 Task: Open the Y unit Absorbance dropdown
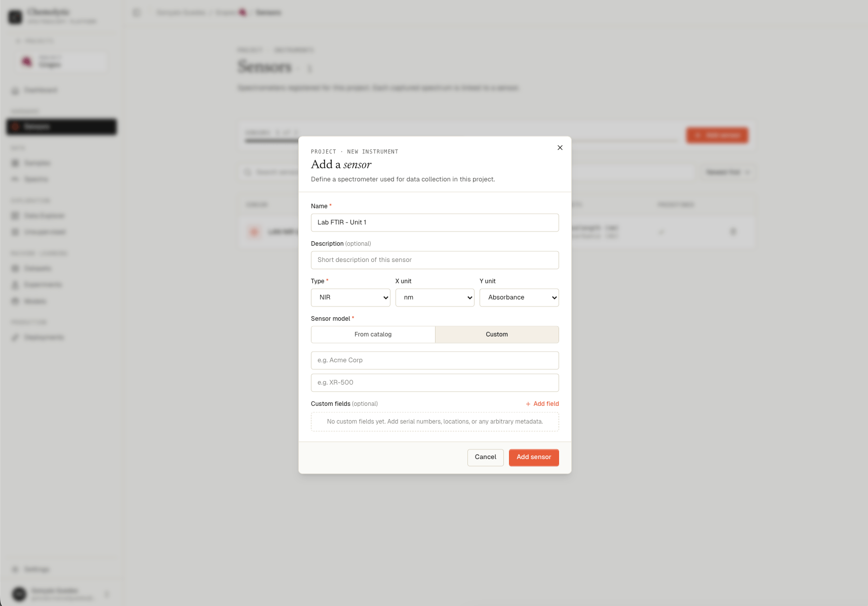(x=519, y=297)
